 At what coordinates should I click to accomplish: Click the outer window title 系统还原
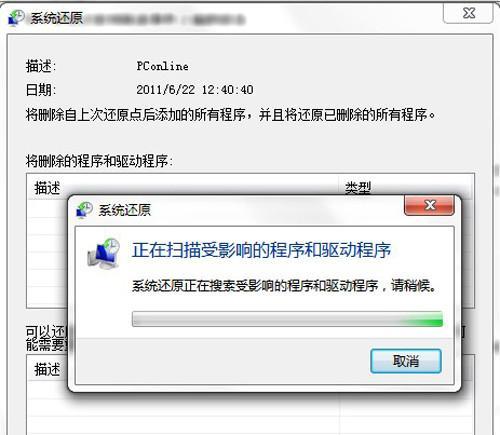(56, 18)
